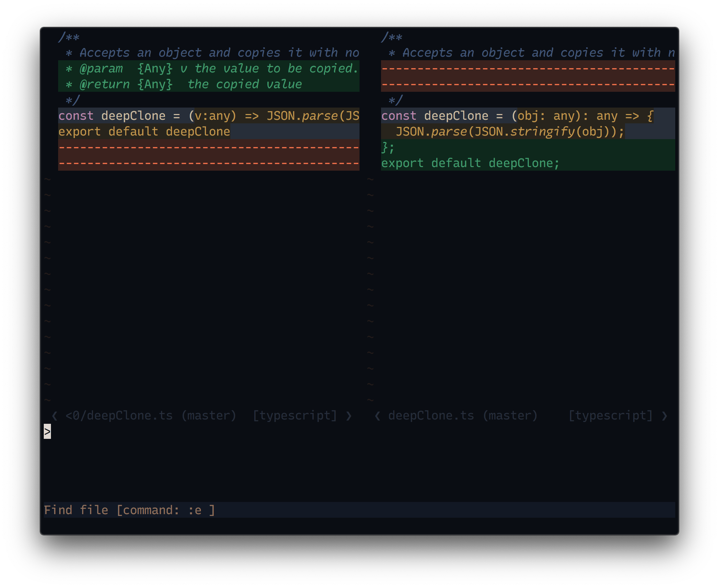Click the Find file command prompt line
The height and width of the screenshot is (588, 719).
129,510
